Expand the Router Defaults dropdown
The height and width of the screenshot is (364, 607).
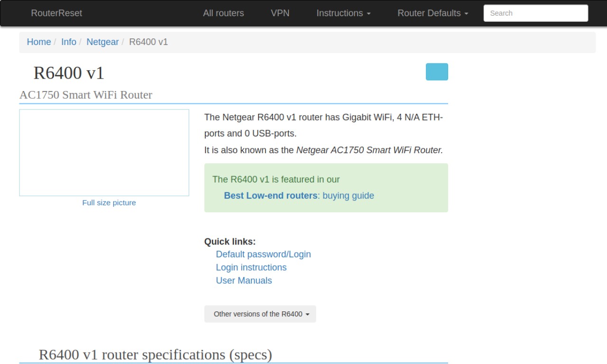(432, 13)
